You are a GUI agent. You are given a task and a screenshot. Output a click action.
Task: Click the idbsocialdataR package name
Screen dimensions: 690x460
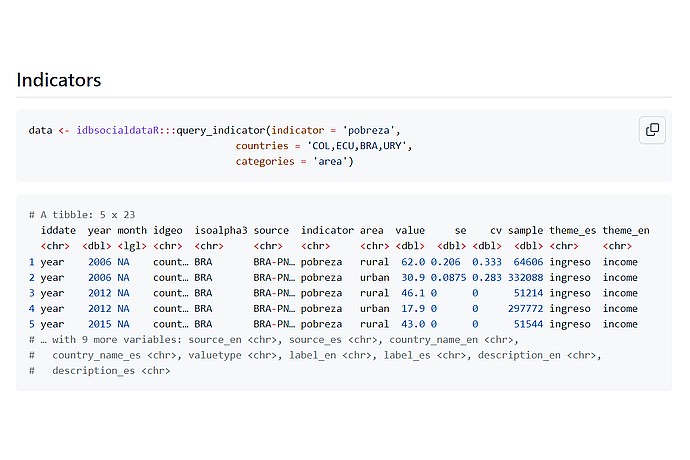[117, 130]
